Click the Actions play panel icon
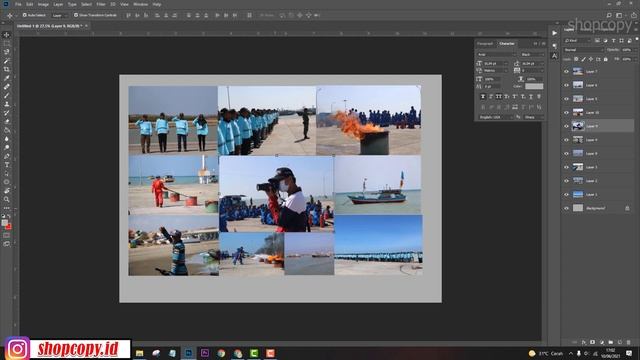 pos(554,33)
